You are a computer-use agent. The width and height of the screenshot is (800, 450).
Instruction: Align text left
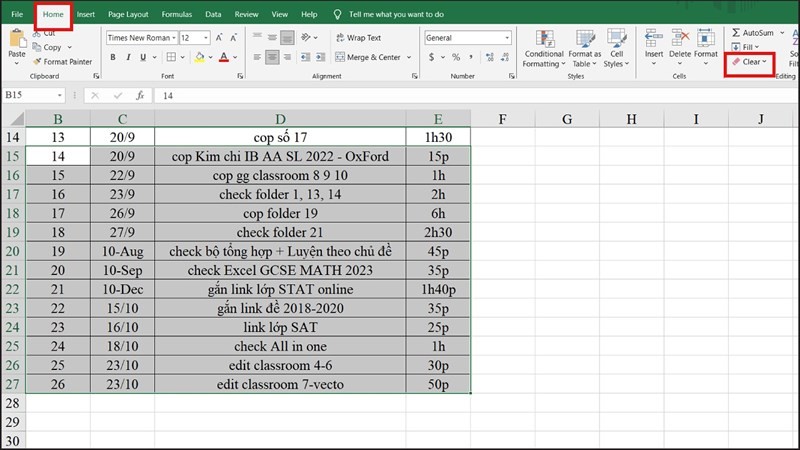[x=257, y=57]
